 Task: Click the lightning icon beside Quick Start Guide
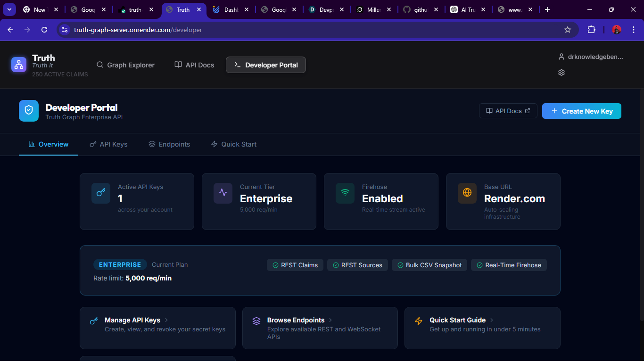[x=419, y=321]
